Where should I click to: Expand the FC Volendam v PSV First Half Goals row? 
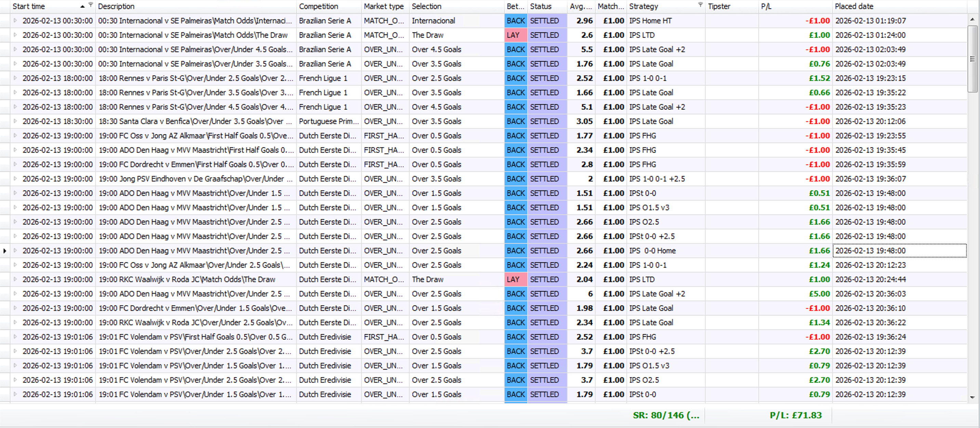tap(15, 337)
